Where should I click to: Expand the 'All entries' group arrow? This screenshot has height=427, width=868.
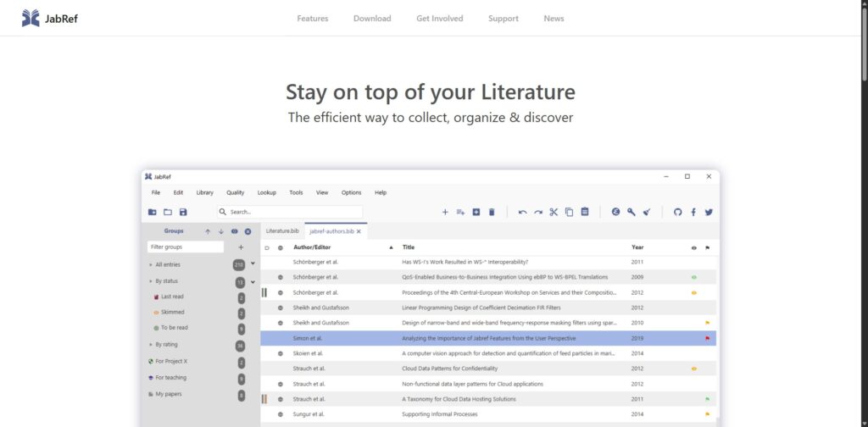[151, 265]
